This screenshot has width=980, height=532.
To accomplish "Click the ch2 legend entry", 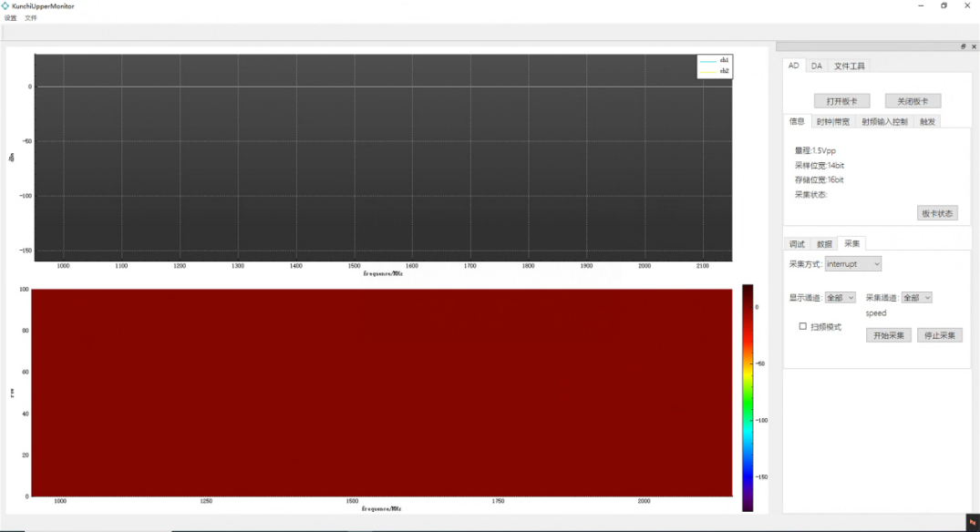I will click(715, 71).
